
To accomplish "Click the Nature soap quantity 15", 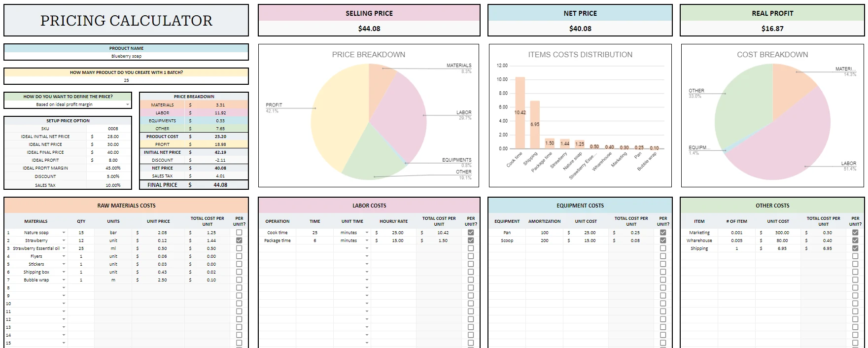I will pos(81,233).
